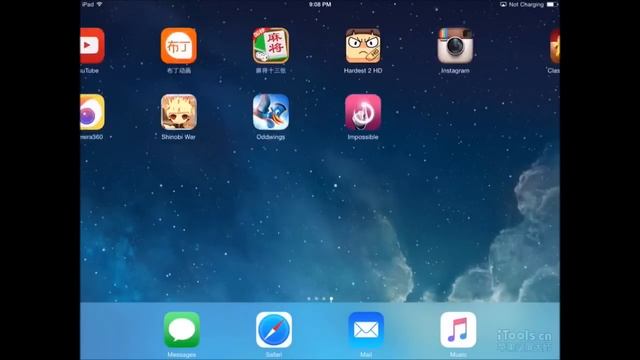Image resolution: width=640 pixels, height=360 pixels.
Task: Open Music in the dock
Action: pyautogui.click(x=458, y=330)
